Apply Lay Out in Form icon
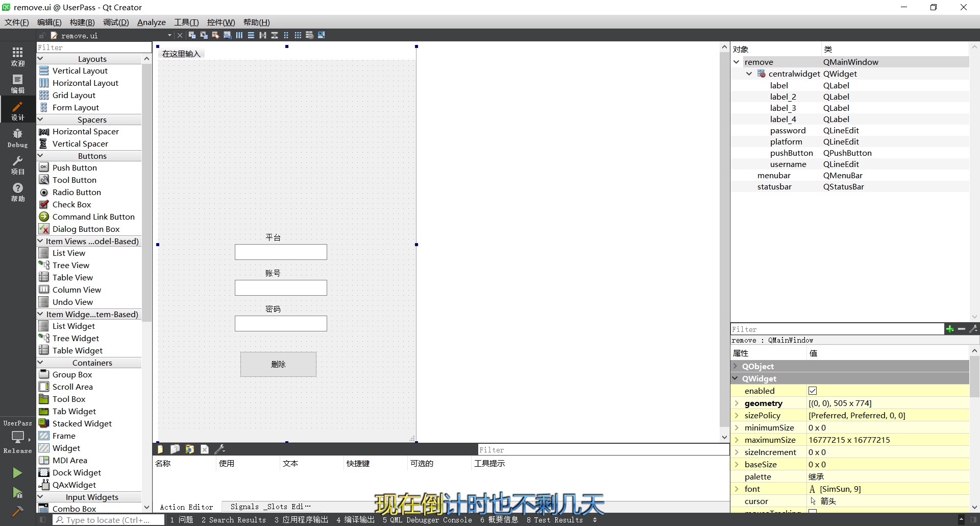980x526 pixels. pyautogui.click(x=286, y=35)
